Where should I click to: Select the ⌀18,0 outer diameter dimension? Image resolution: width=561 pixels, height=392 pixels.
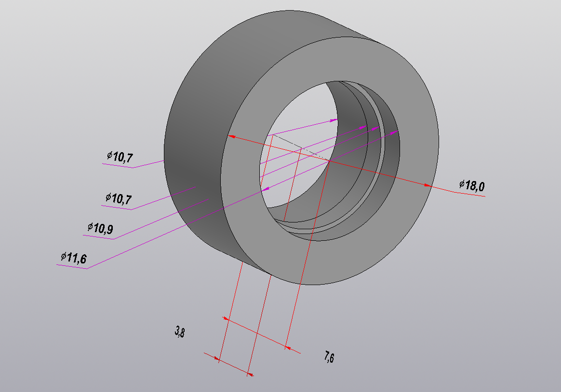pyautogui.click(x=472, y=185)
